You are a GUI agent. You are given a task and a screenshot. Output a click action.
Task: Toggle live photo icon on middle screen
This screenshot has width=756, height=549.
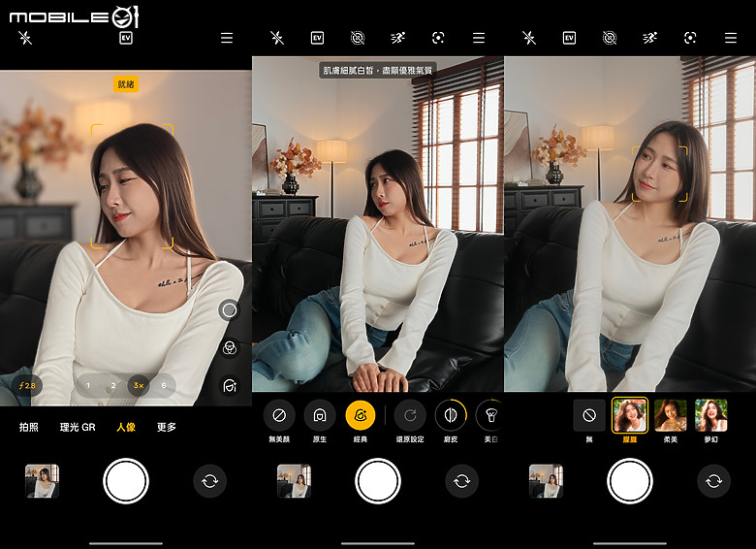358,38
